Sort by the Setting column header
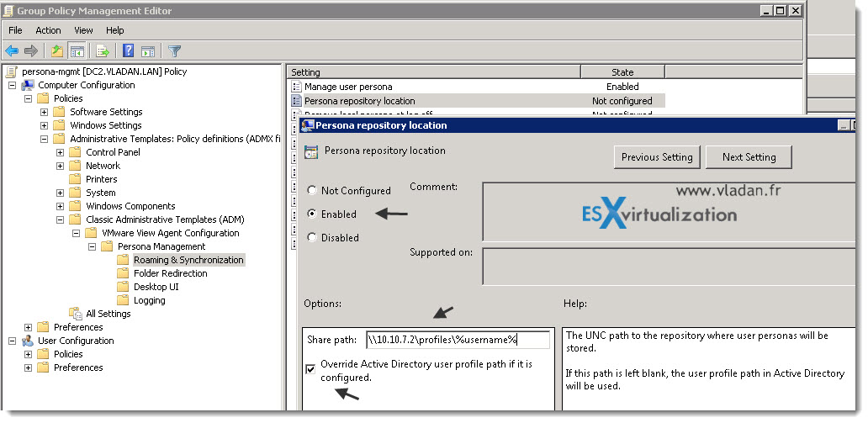868x423 pixels. [x=434, y=72]
